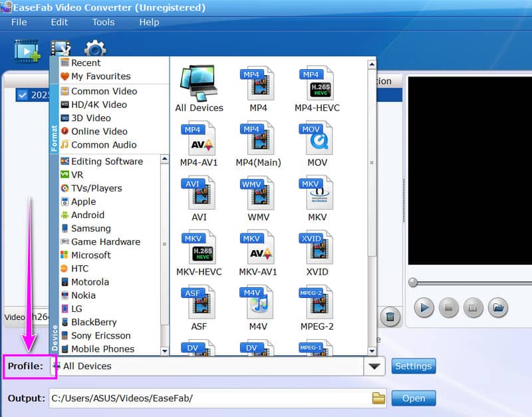Select the WMV format icon

[x=258, y=193]
